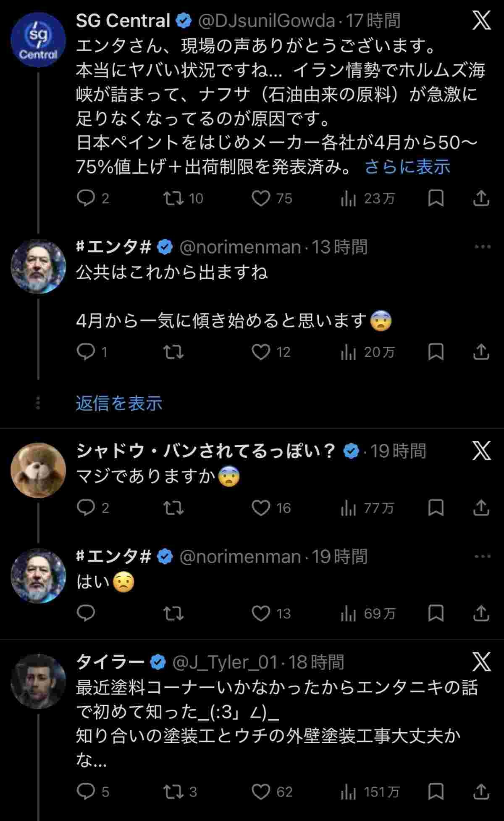This screenshot has height=821, width=504.
Task: Like エンタ's はい reply with 13 likes
Action: [261, 614]
